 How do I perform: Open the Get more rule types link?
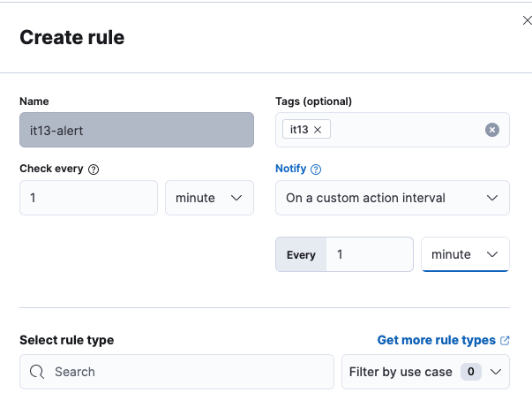[x=436, y=340]
